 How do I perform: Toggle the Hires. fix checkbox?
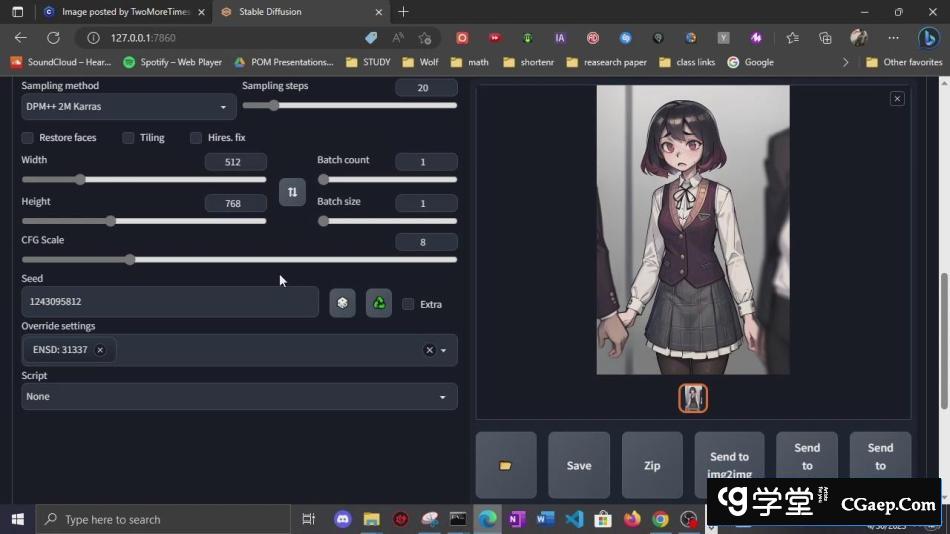(x=196, y=138)
